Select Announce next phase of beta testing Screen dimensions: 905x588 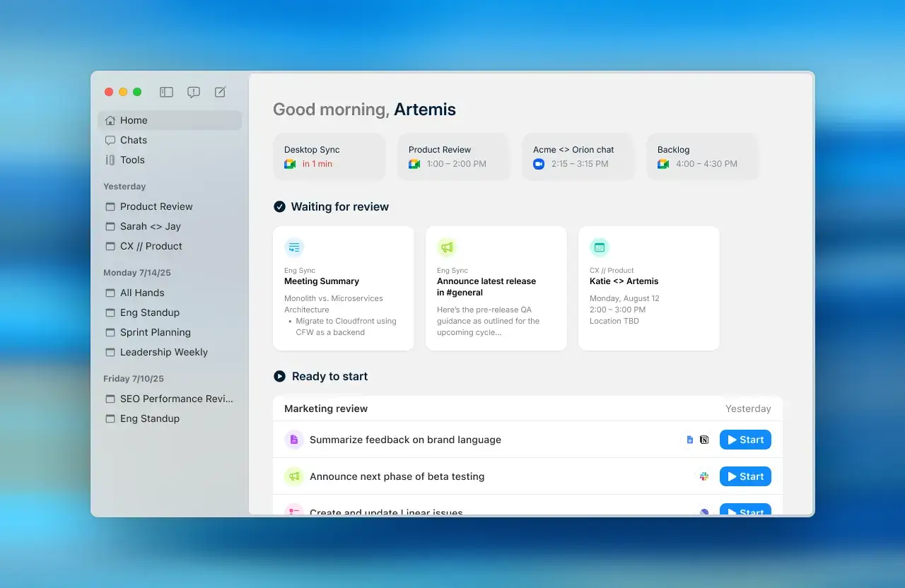coord(527,476)
